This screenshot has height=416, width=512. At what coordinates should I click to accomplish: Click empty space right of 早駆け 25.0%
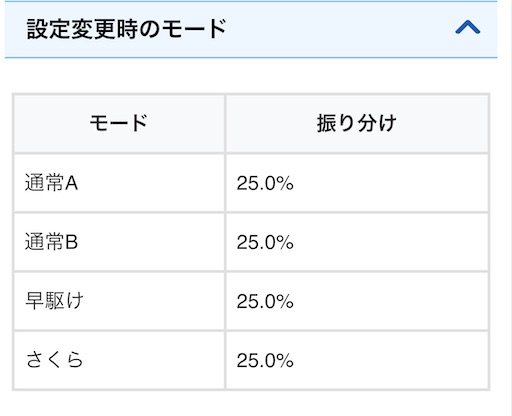tap(390, 301)
